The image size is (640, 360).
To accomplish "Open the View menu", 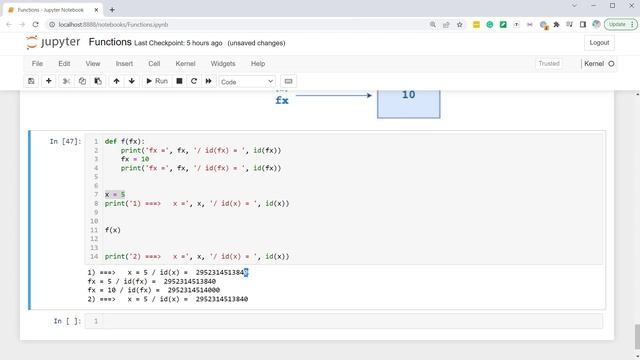I will pos(93,64).
